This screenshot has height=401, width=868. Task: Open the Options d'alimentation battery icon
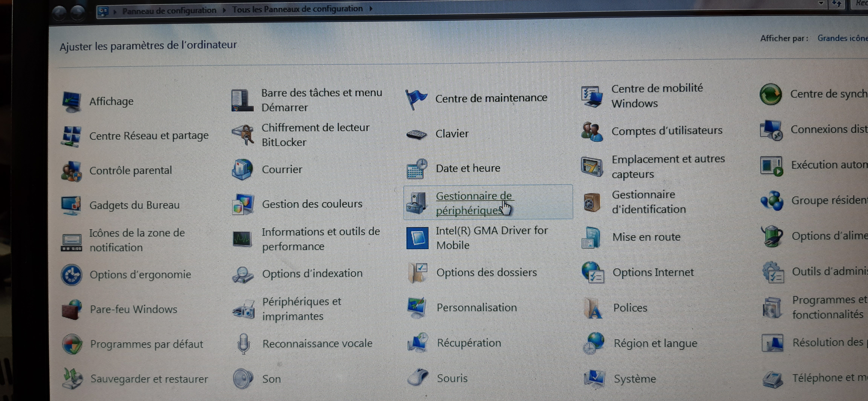click(772, 236)
